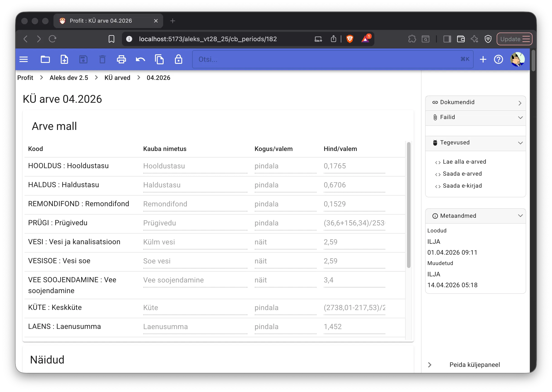Edit Külm vesi name field
The height and width of the screenshot is (392, 552).
(x=195, y=242)
